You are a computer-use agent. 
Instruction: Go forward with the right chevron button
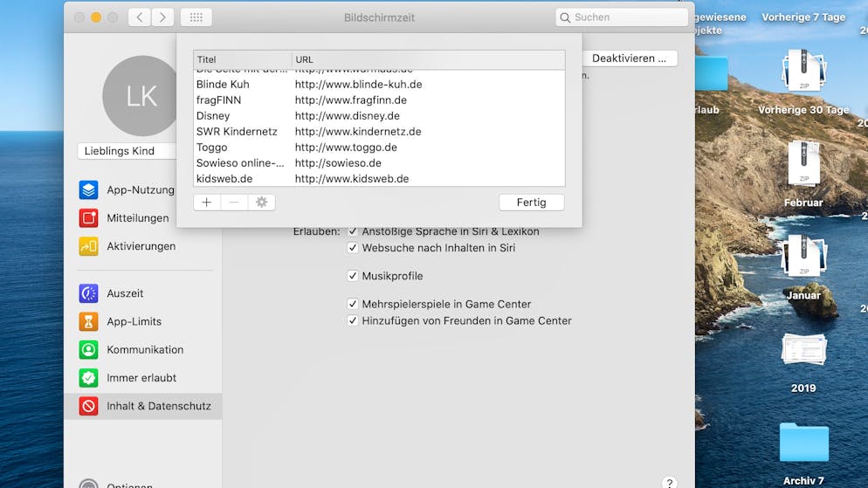[x=162, y=17]
